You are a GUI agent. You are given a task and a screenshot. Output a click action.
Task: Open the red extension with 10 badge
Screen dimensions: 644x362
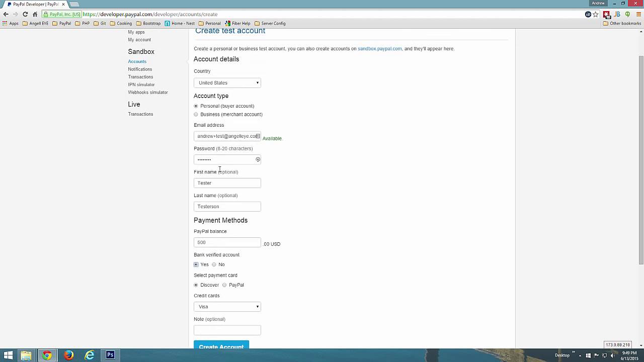click(x=607, y=15)
